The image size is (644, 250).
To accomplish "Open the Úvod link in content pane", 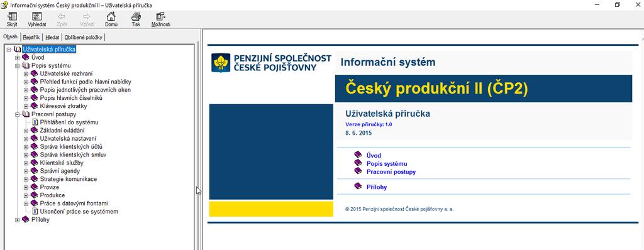I will (374, 156).
